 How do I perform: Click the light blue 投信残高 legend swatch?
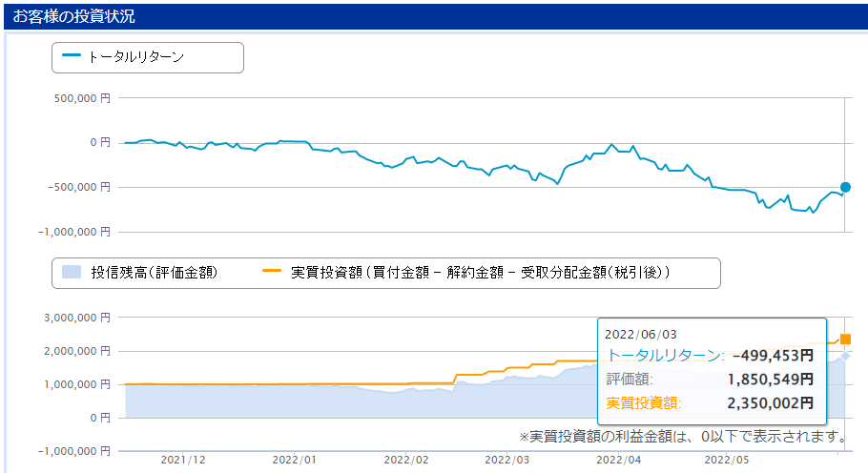coord(72,272)
